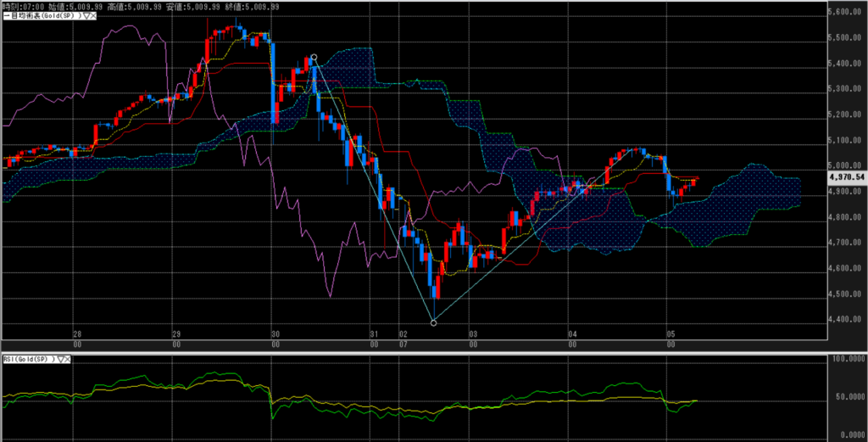Click the 時刻 07:00 time readout
868x442 pixels.
point(23,6)
